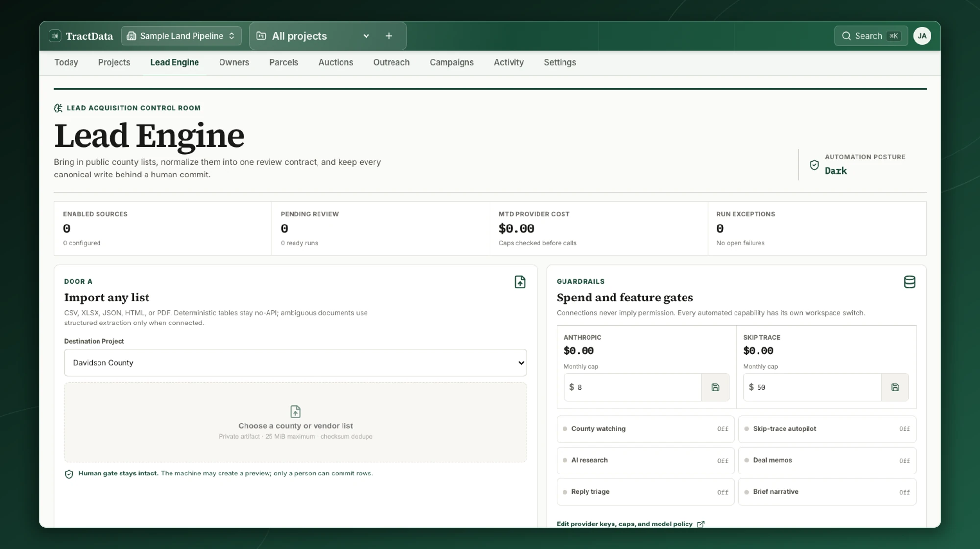
Task: Save the Anthropic monthly cap
Action: pyautogui.click(x=715, y=387)
